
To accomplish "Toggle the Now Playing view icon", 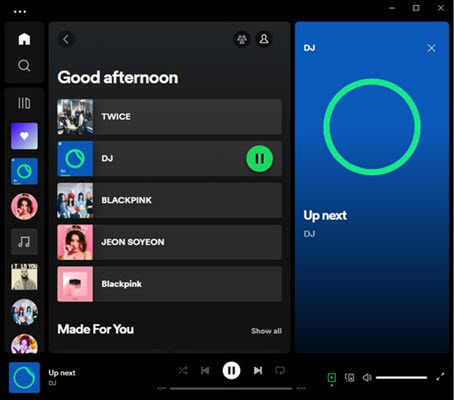I will point(332,378).
